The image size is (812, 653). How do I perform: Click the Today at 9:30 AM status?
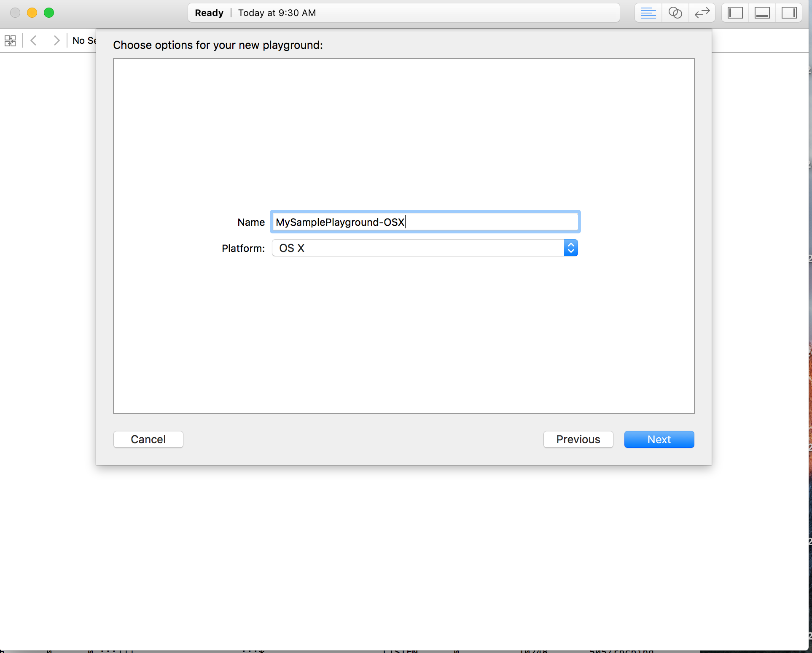point(277,13)
